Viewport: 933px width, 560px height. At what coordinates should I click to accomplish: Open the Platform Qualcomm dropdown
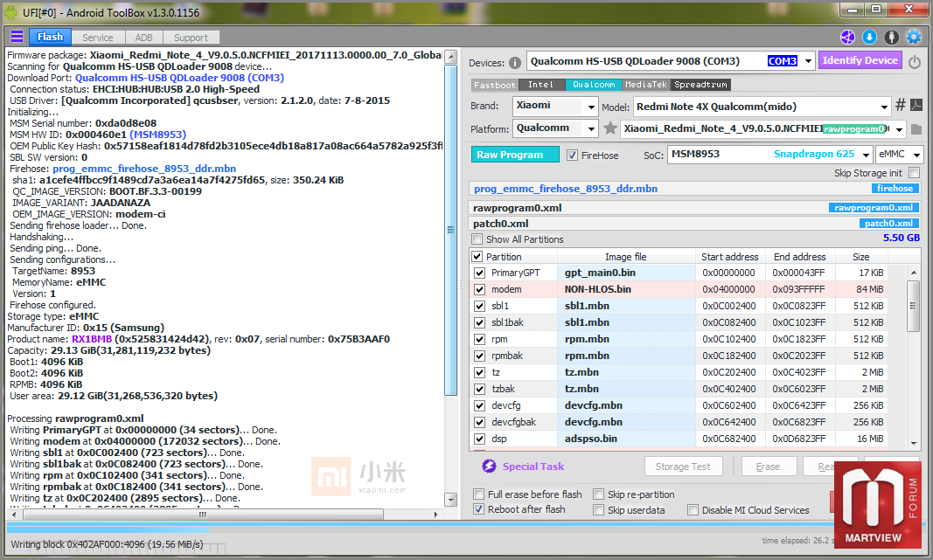591,129
